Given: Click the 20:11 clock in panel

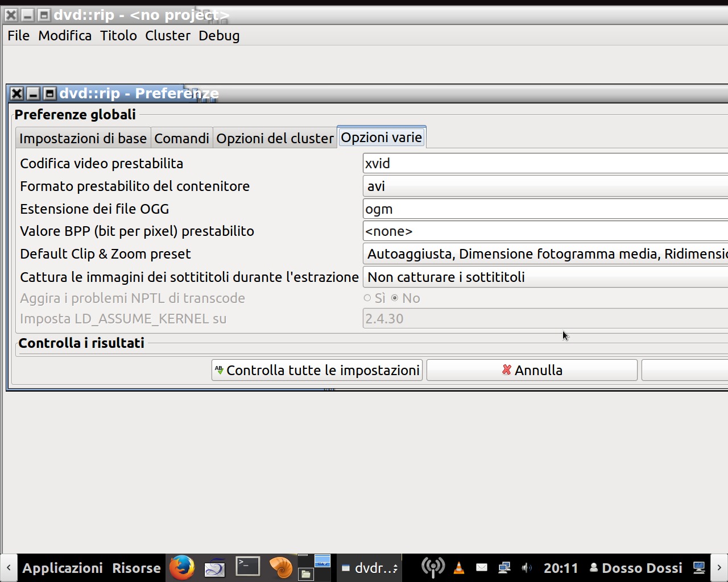Looking at the screenshot, I should click(561, 568).
